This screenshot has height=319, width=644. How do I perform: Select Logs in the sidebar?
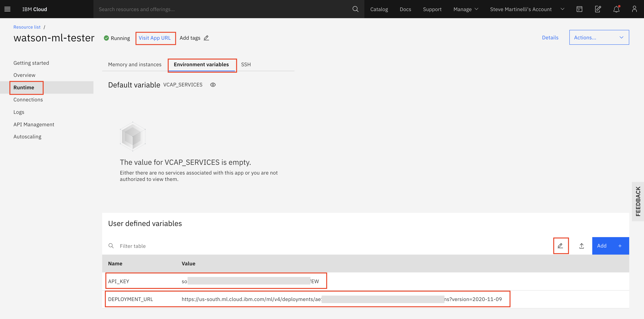(19, 112)
